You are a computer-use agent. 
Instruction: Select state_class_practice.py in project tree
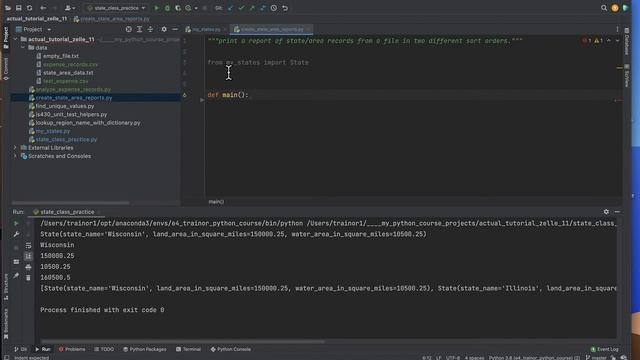pyautogui.click(x=66, y=140)
